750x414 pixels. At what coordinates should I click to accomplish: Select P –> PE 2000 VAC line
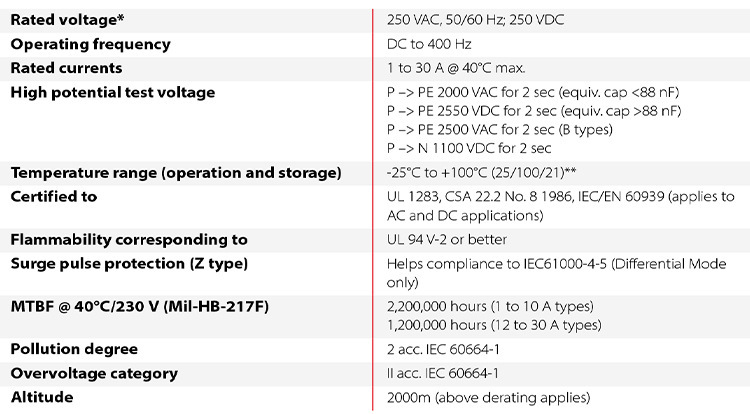[533, 92]
